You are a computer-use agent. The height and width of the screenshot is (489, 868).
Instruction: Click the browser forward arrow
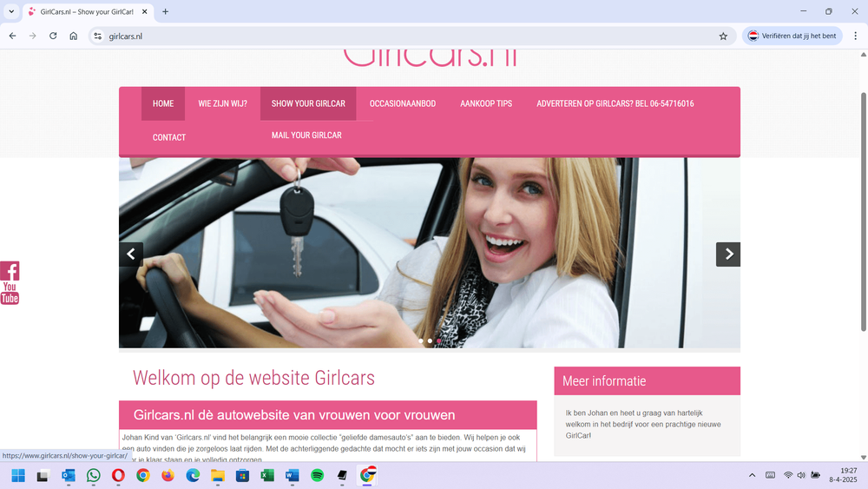click(33, 36)
